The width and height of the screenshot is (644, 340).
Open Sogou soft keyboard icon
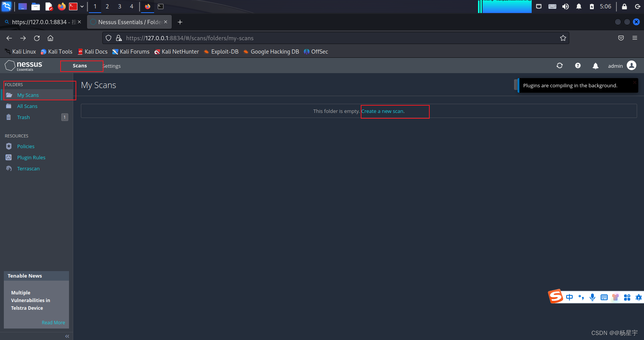(x=604, y=297)
